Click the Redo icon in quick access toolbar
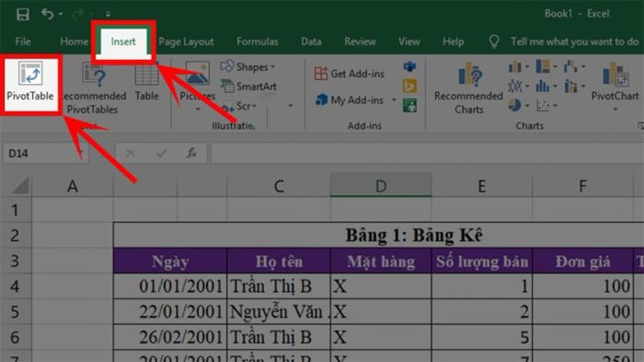Screen dimensions: 644x362 [78, 15]
